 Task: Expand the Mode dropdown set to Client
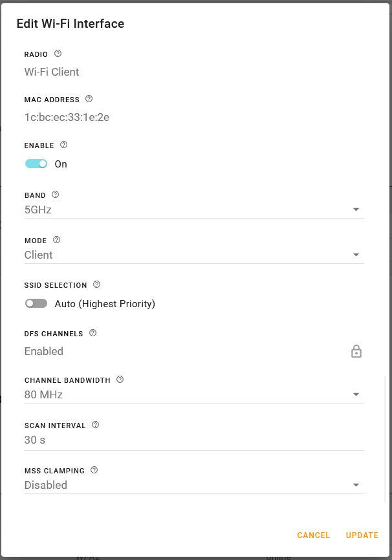[193, 255]
